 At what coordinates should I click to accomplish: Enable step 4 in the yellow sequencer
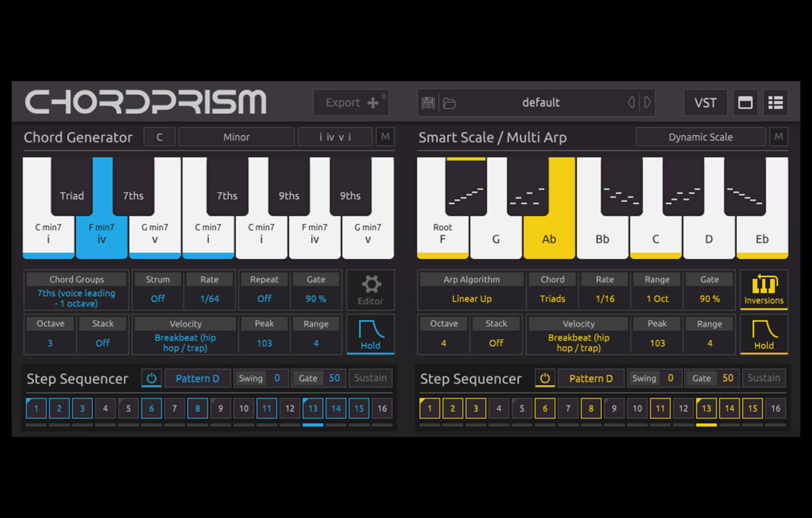pos(498,409)
